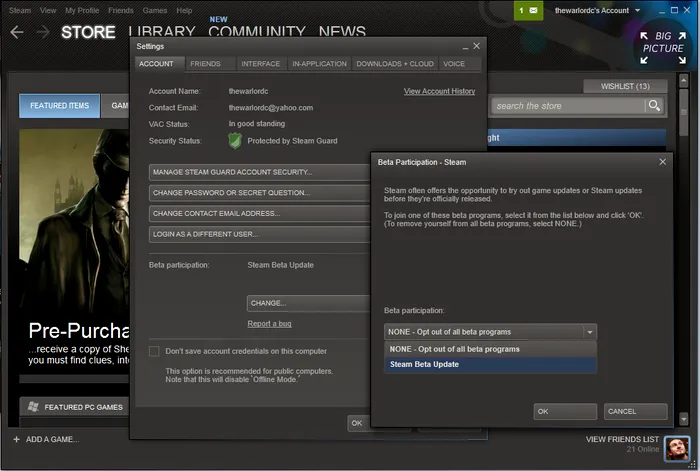Click the Change beta participation button

point(308,303)
